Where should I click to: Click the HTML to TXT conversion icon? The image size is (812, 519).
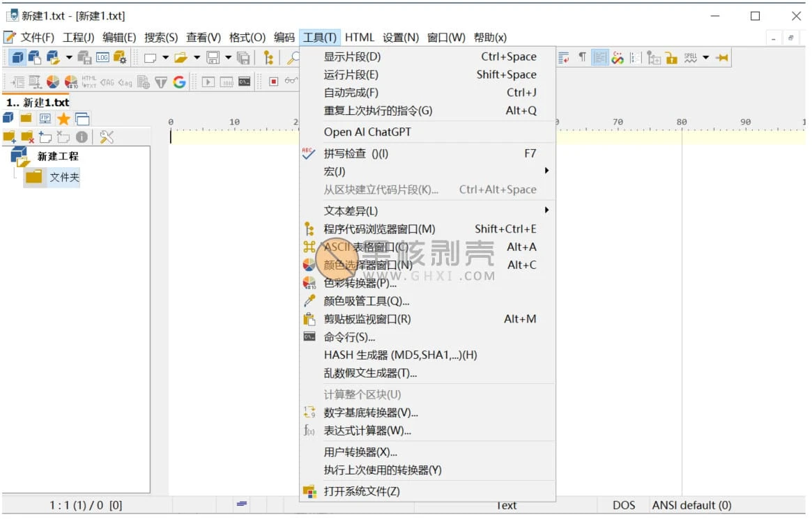89,82
